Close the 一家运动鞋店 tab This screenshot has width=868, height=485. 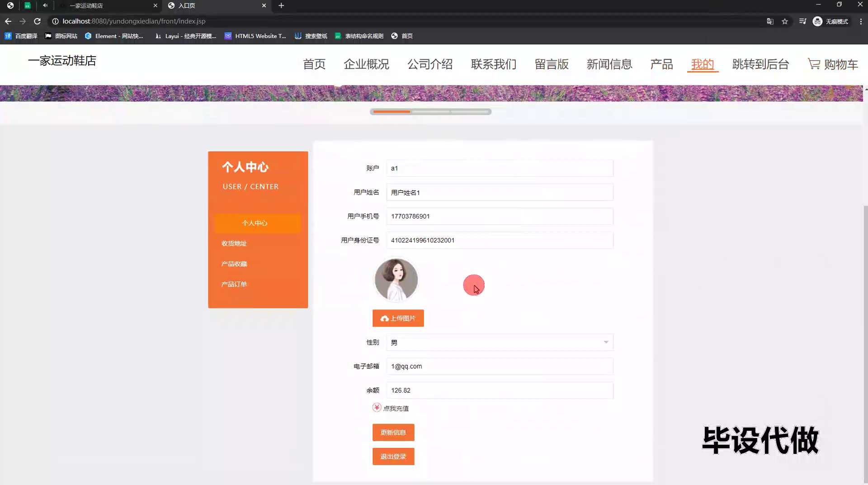coord(156,5)
